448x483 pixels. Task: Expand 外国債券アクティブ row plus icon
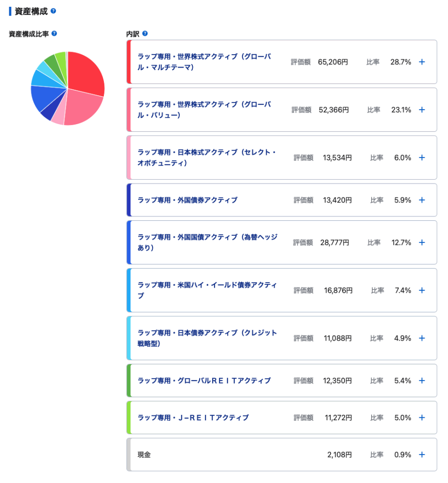point(421,200)
